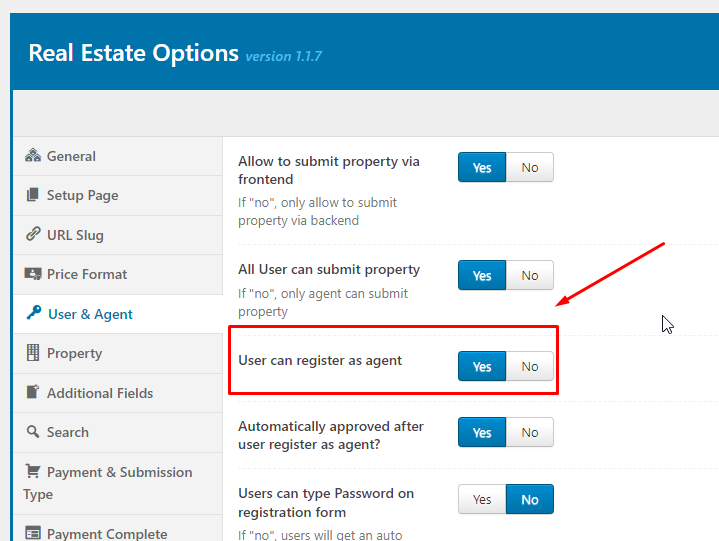This screenshot has height=541, width=719.
Task: Click the URL Slug link icon
Action: click(x=33, y=235)
